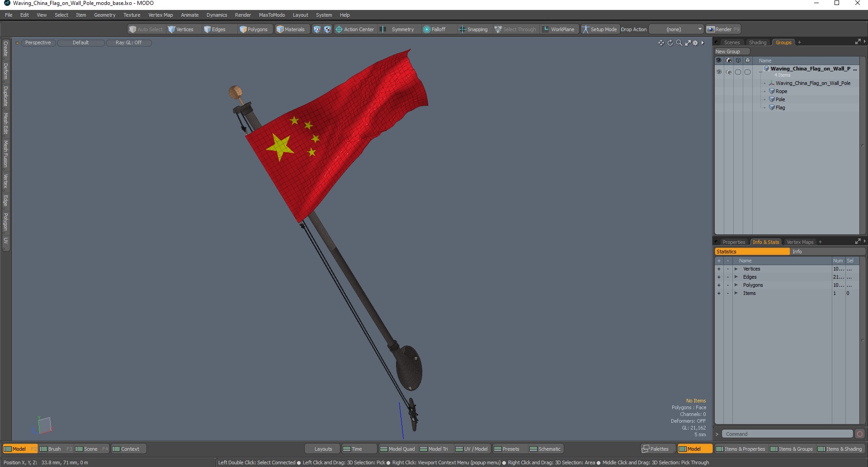Open the Perspective view type dropdown
The height and width of the screenshot is (467, 868).
coord(38,43)
